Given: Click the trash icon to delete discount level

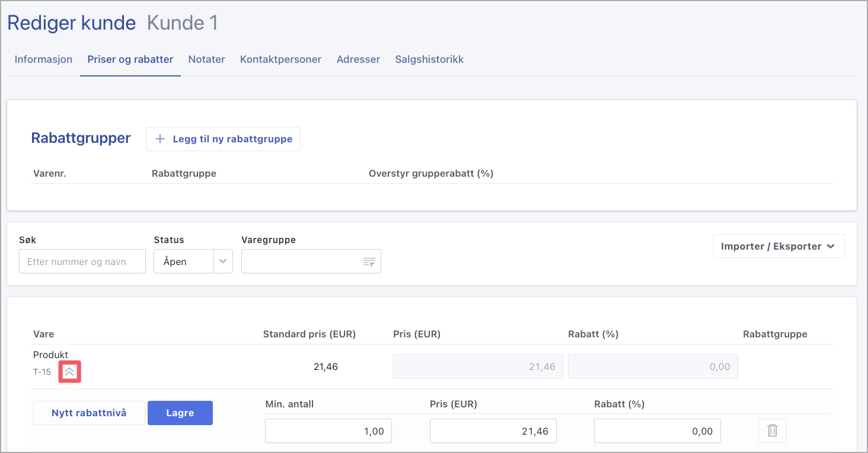Looking at the screenshot, I should (x=772, y=431).
